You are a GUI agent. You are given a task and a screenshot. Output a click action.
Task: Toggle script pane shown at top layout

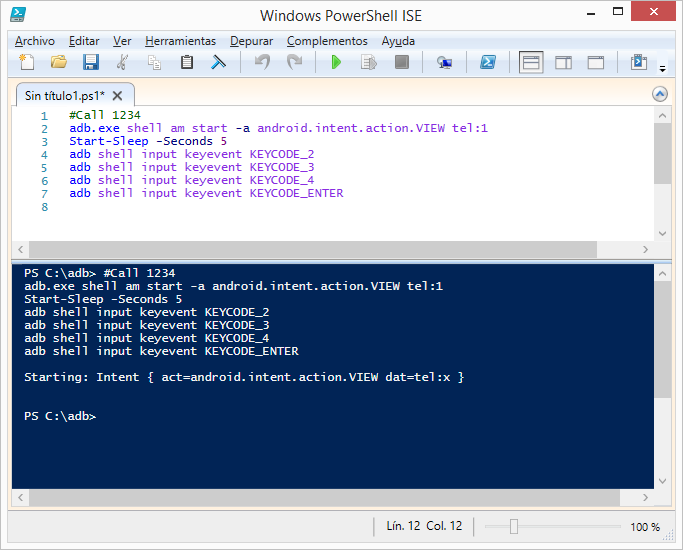click(531, 62)
